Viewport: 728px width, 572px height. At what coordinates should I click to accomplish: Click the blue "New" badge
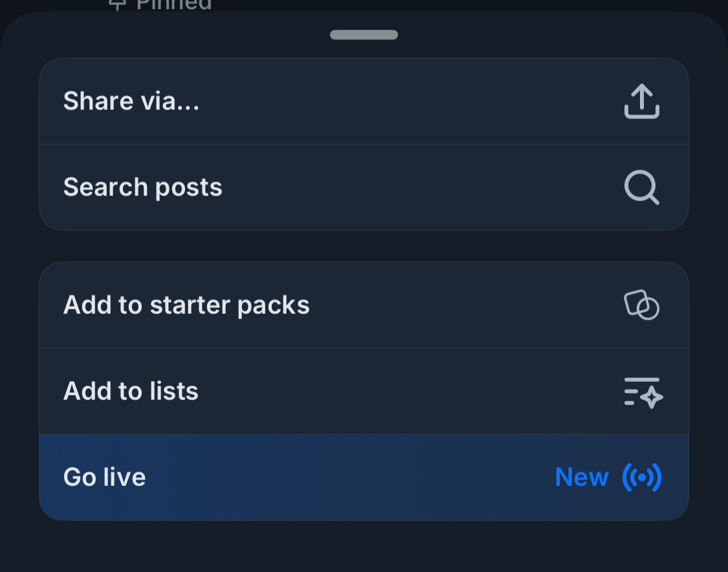point(581,478)
